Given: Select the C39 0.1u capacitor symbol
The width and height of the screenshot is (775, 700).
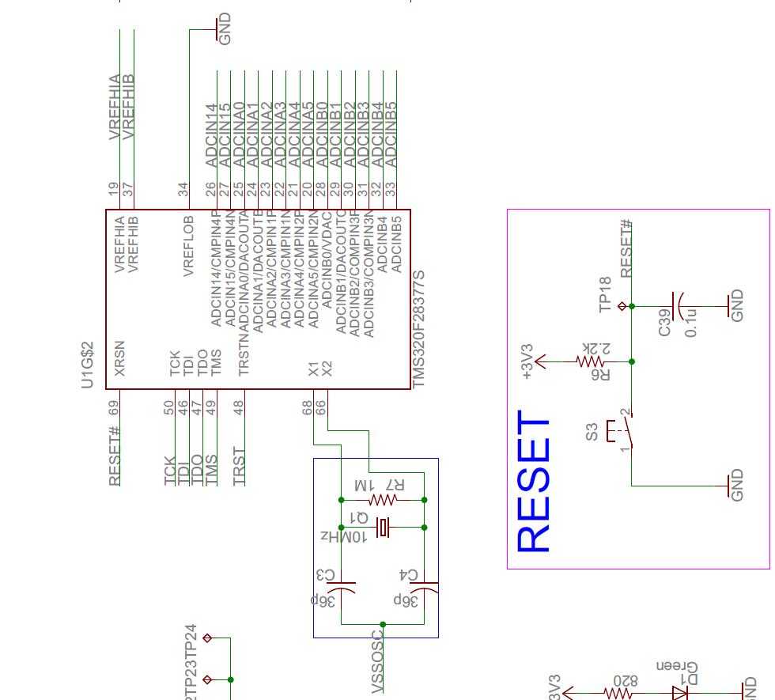Looking at the screenshot, I should 676,305.
